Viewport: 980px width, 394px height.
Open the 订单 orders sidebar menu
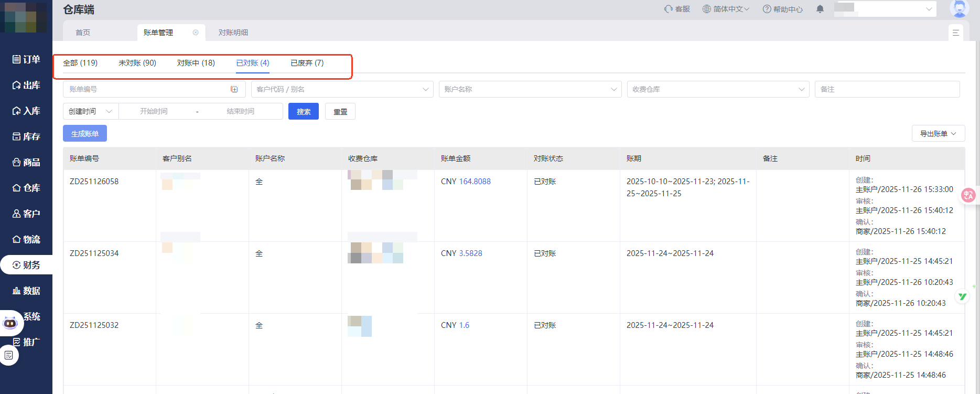pyautogui.click(x=26, y=59)
